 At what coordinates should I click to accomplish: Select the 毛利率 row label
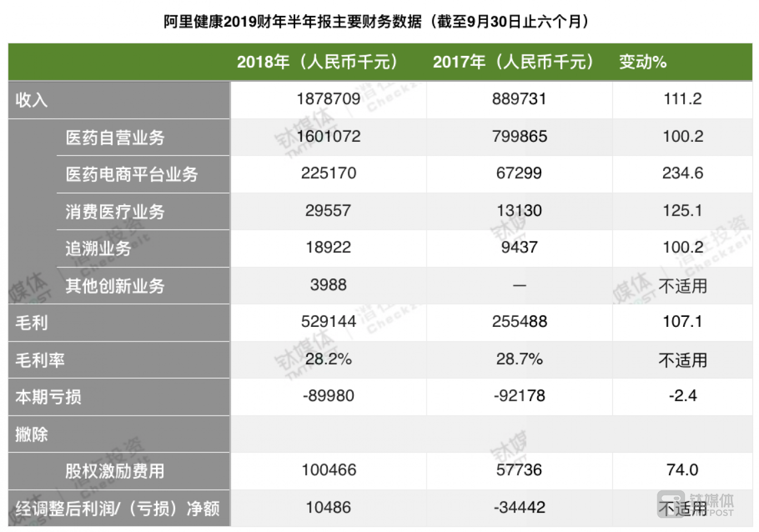click(x=41, y=360)
